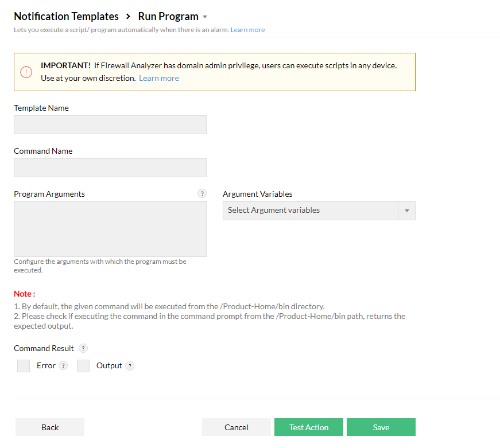The image size is (500, 448).
Task: Expand the Run Program title dropdown
Action: [204, 17]
